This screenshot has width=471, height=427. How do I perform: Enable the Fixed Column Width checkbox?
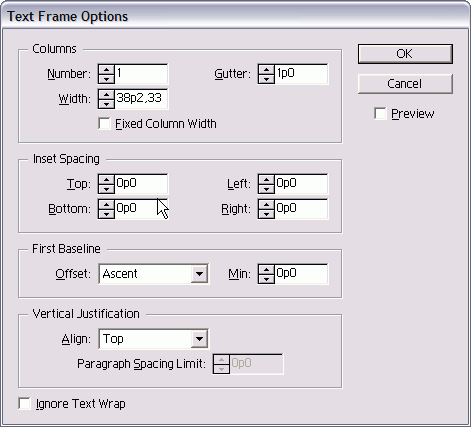104,124
